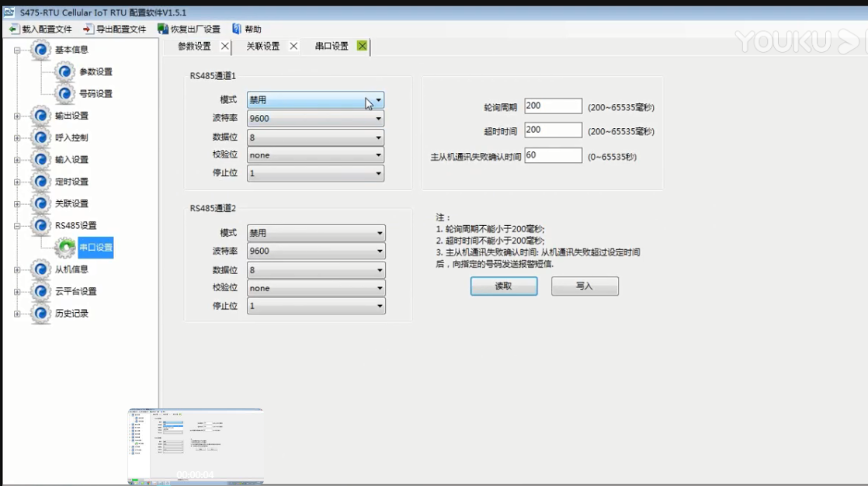This screenshot has width=868, height=486.
Task: Close the 串口设置 tab
Action: click(x=362, y=47)
